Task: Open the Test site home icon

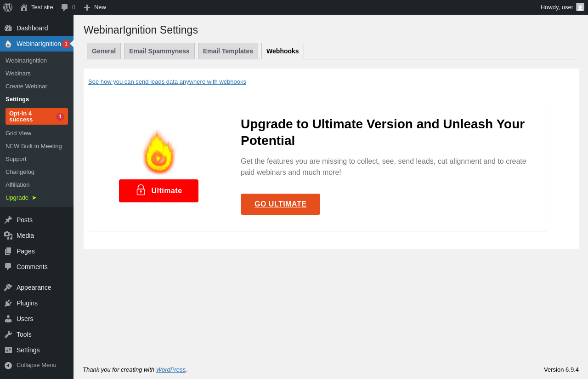Action: (24, 7)
